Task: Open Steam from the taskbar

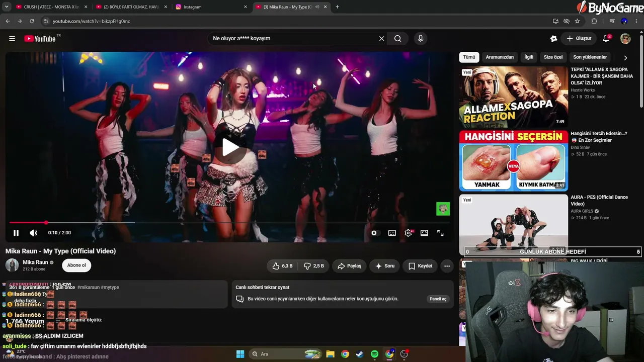Action: pos(359,354)
